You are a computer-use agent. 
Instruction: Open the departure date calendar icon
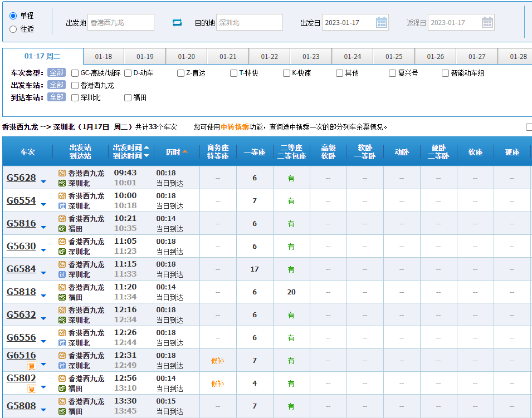click(x=382, y=23)
